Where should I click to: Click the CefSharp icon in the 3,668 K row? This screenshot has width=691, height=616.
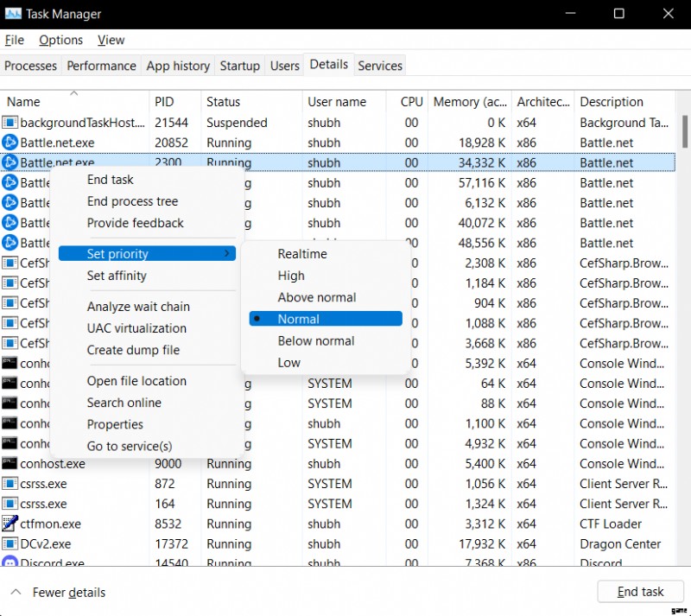[x=10, y=343]
